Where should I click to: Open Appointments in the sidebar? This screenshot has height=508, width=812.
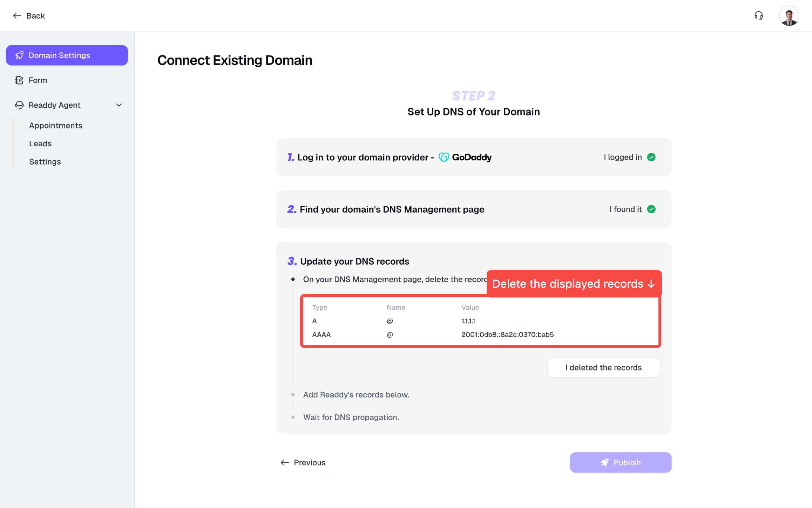point(56,126)
